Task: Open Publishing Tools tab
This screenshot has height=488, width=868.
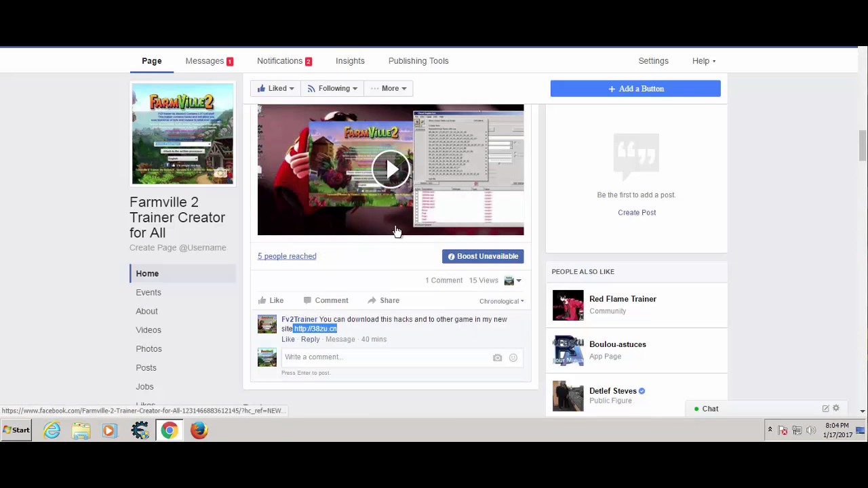Action: [x=418, y=61]
